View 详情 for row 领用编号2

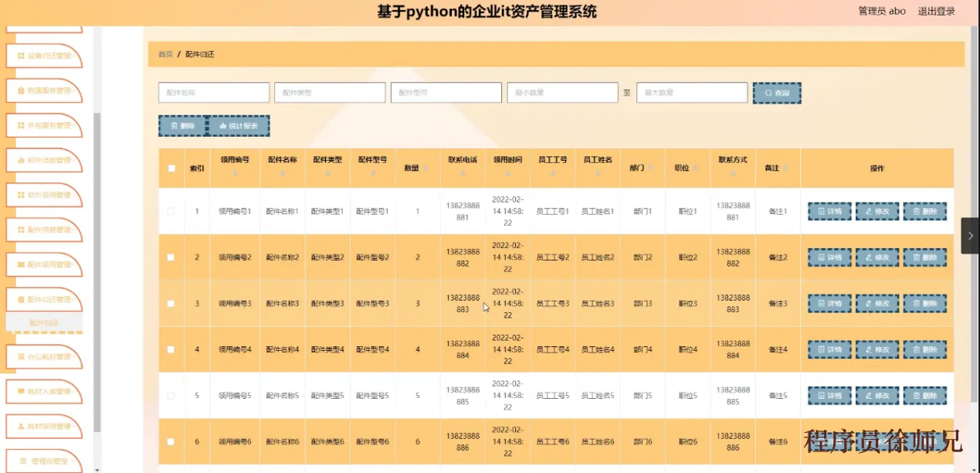click(829, 257)
